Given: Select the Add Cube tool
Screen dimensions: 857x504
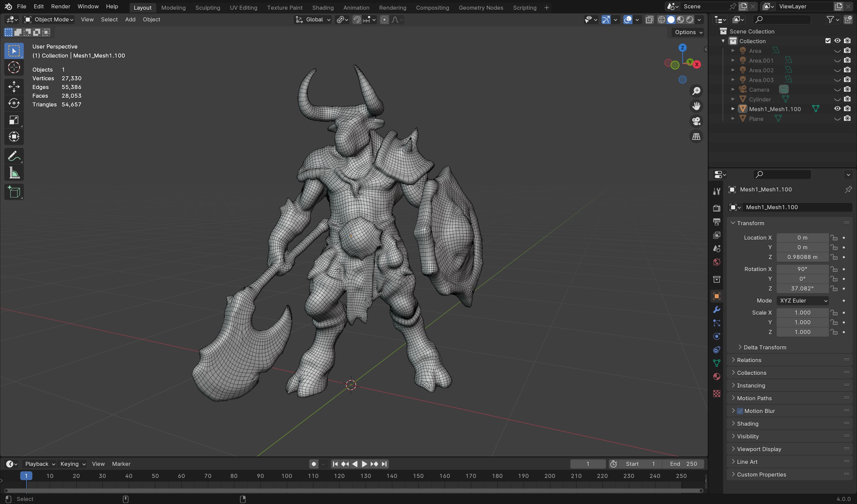Looking at the screenshot, I should pos(14,192).
